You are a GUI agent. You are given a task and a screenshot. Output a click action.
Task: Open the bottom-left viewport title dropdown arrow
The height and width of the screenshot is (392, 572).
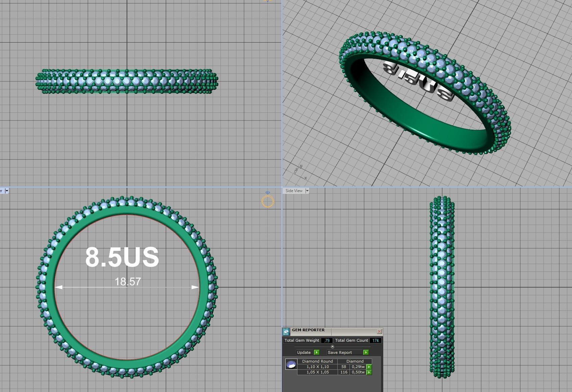tap(6, 191)
